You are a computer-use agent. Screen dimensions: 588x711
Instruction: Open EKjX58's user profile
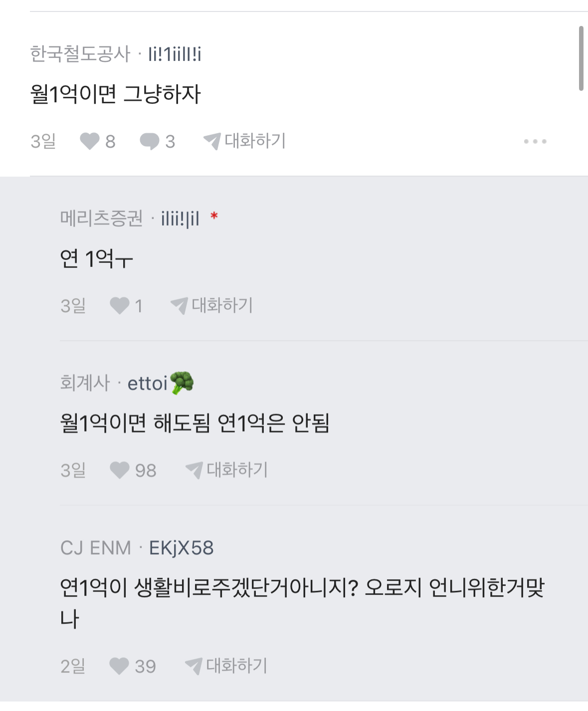[181, 548]
